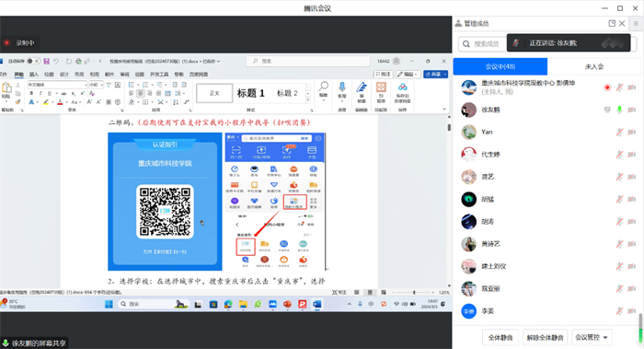Click the Undo arrow in Word toolbar
This screenshot has height=349, width=644.
coord(56,62)
